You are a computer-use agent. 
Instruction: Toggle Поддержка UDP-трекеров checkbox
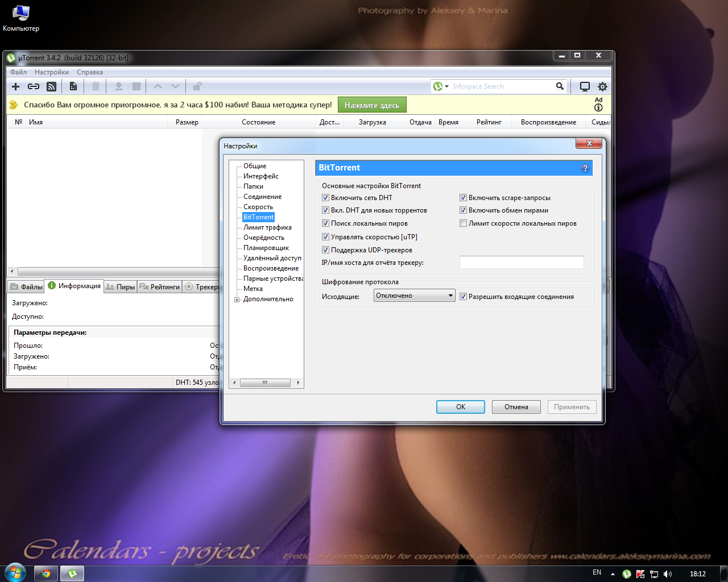[325, 250]
